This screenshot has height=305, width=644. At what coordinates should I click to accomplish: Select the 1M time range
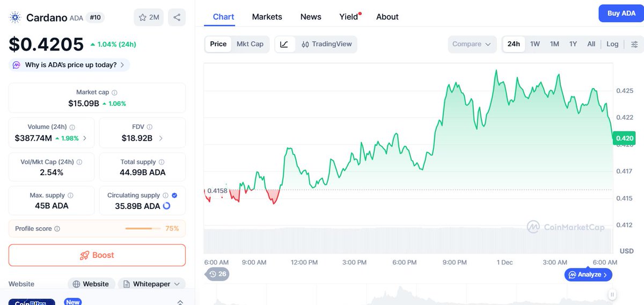pos(554,44)
